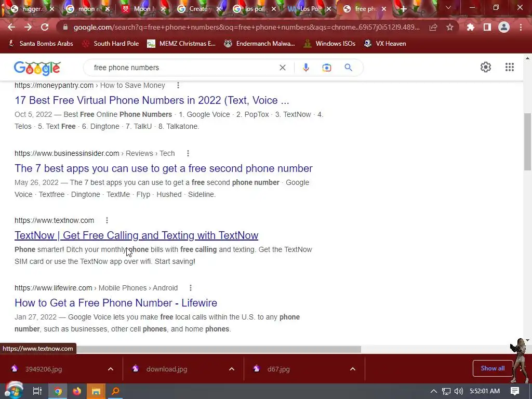The image size is (532, 399).
Task: Click the browser forward arrow
Action: (28, 27)
